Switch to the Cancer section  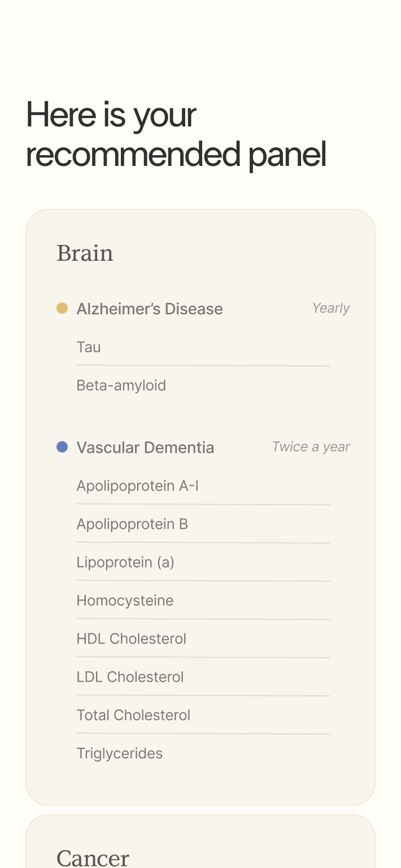(93, 857)
